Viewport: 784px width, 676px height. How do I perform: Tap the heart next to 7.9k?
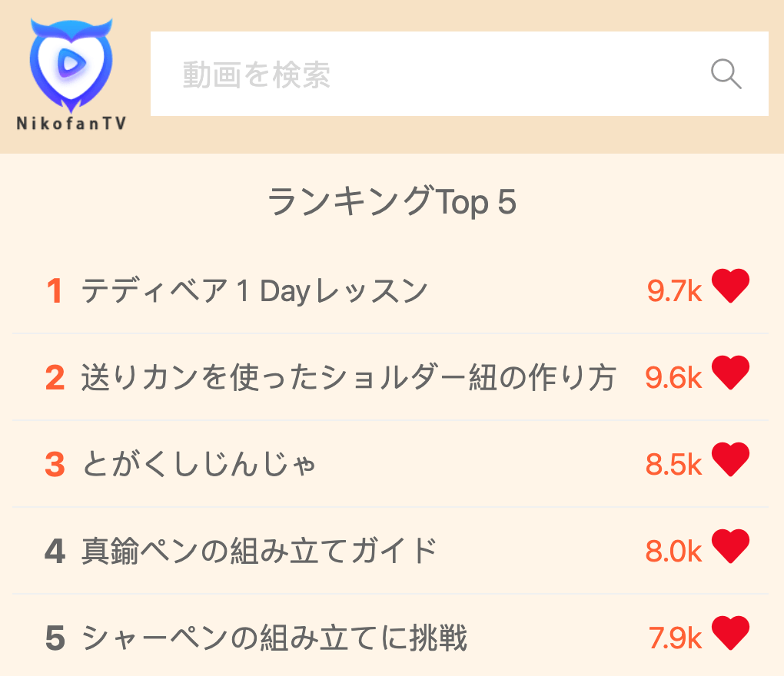(x=730, y=633)
